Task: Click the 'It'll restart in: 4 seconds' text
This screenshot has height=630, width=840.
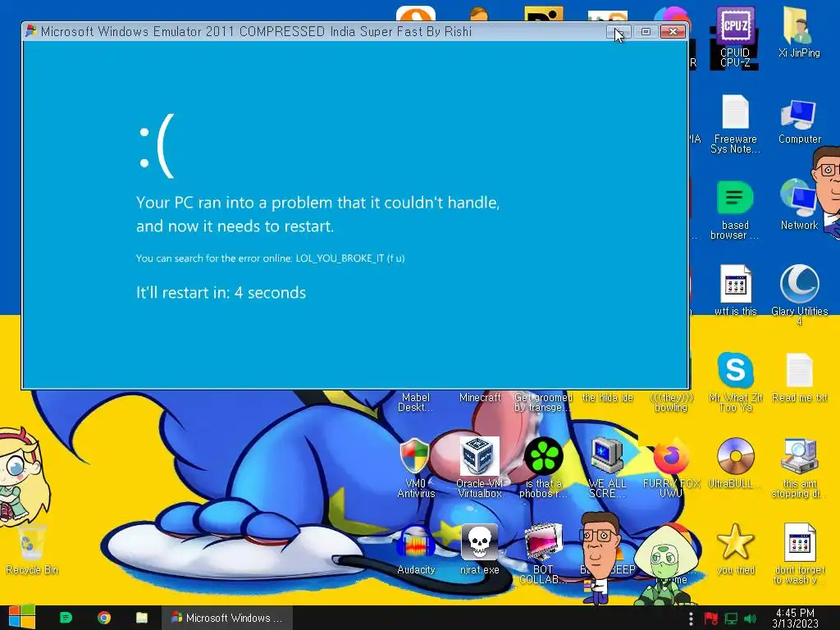Action: coord(221,293)
